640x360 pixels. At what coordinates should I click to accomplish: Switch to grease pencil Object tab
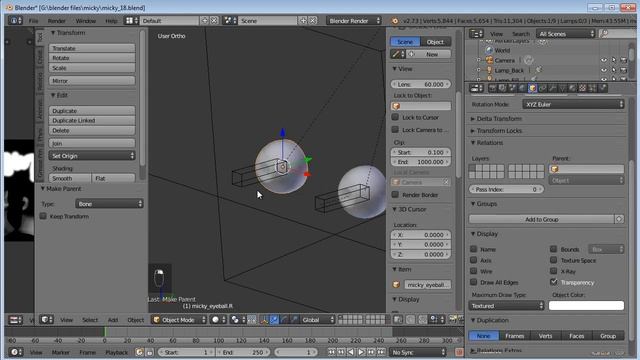(435, 42)
